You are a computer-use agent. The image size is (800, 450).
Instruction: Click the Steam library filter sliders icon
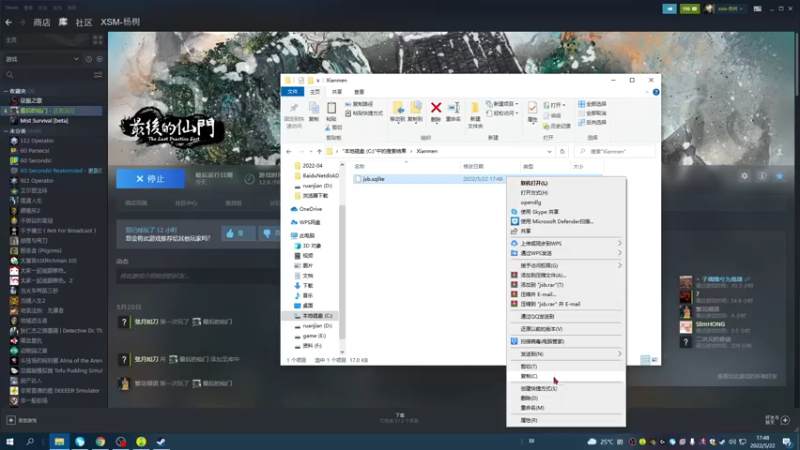pyautogui.click(x=98, y=75)
